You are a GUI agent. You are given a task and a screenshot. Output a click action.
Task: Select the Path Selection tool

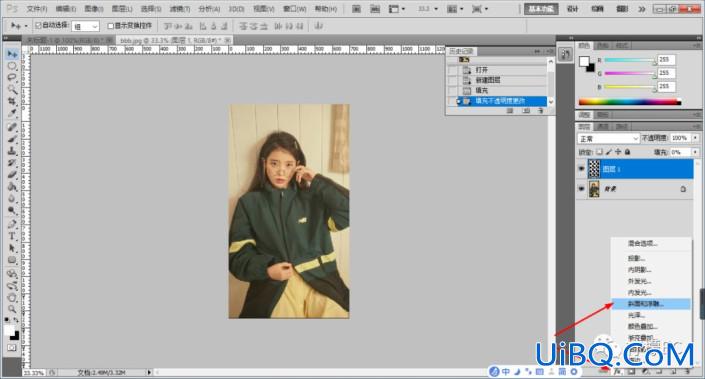[12, 248]
